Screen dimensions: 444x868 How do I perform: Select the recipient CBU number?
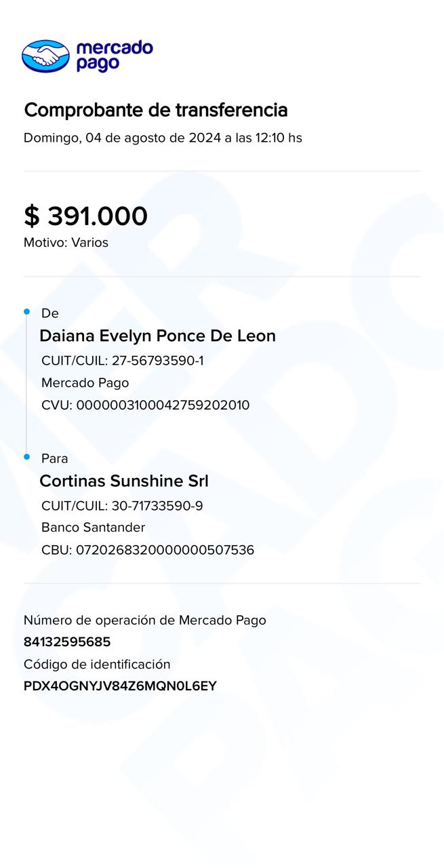(x=148, y=550)
